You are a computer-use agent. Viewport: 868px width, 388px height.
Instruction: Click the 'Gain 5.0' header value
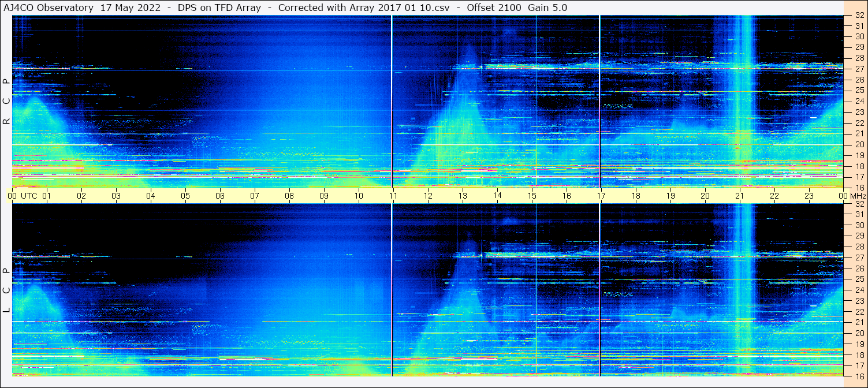pos(547,8)
